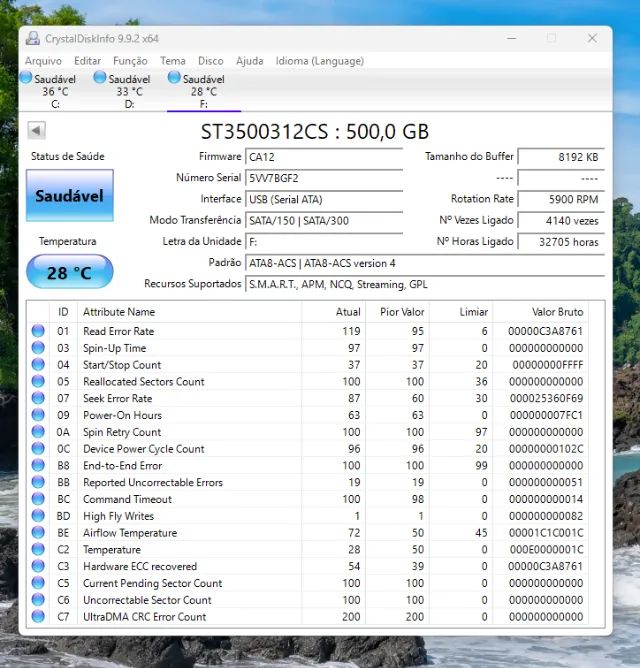This screenshot has height=668, width=640.
Task: Open the Disco menu
Action: 210,61
